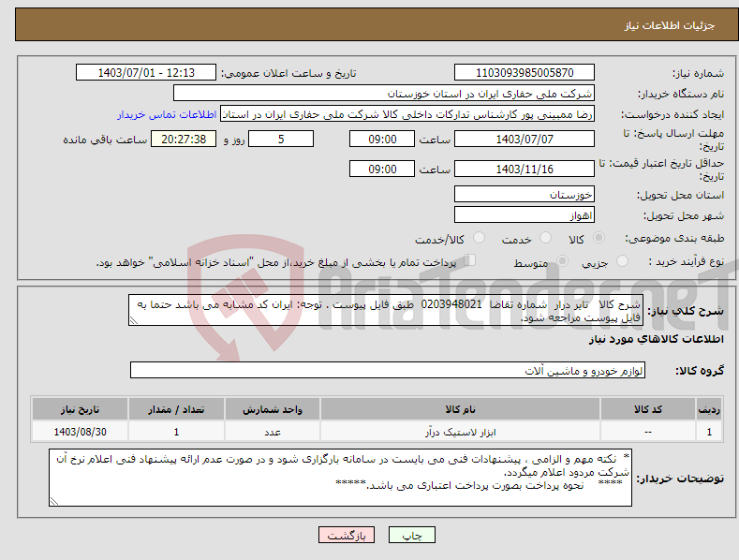Image resolution: width=739 pixels, height=560 pixels.
Task: Select the جزیی purchase type radio
Action: click(622, 260)
